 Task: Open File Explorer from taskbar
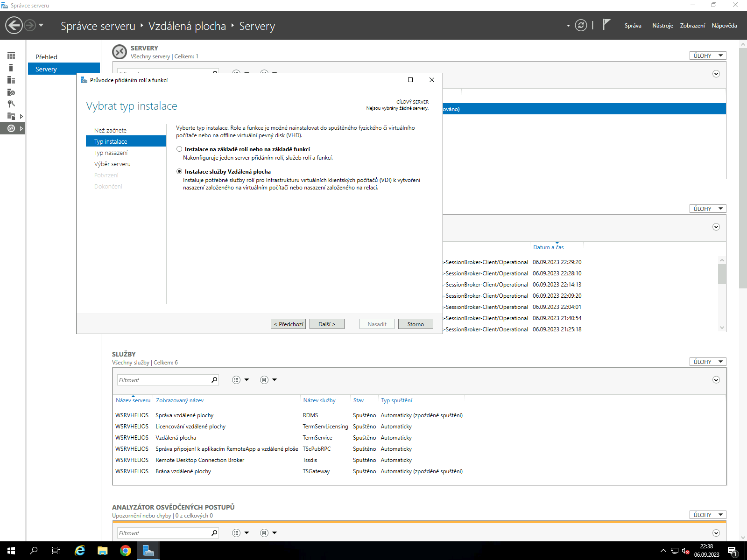point(102,551)
